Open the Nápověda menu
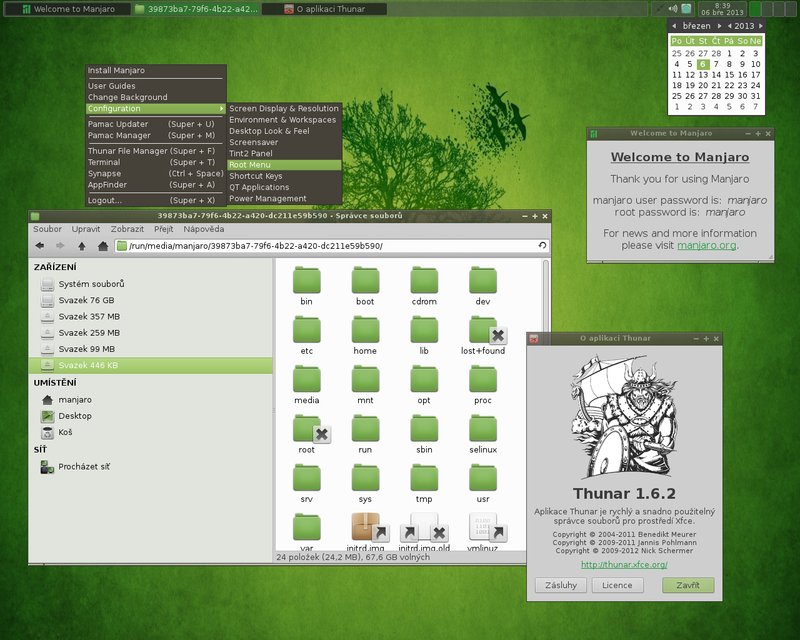The width and height of the screenshot is (800, 640). [x=204, y=229]
